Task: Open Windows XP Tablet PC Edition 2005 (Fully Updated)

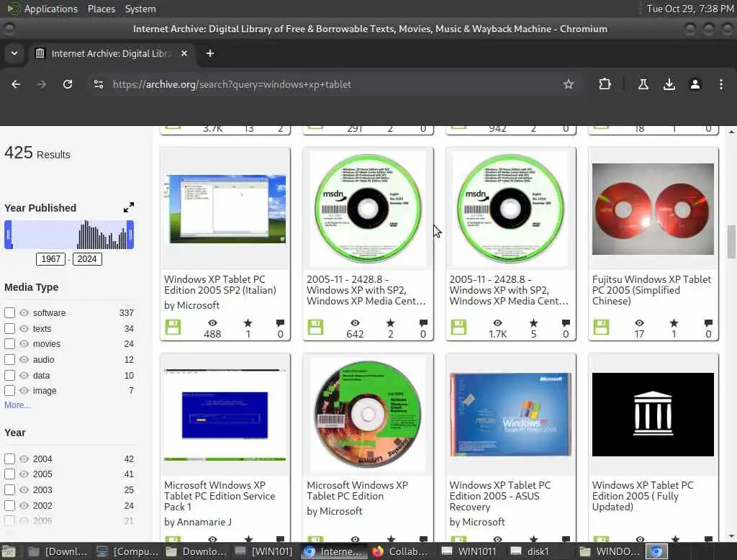Action: [x=643, y=496]
